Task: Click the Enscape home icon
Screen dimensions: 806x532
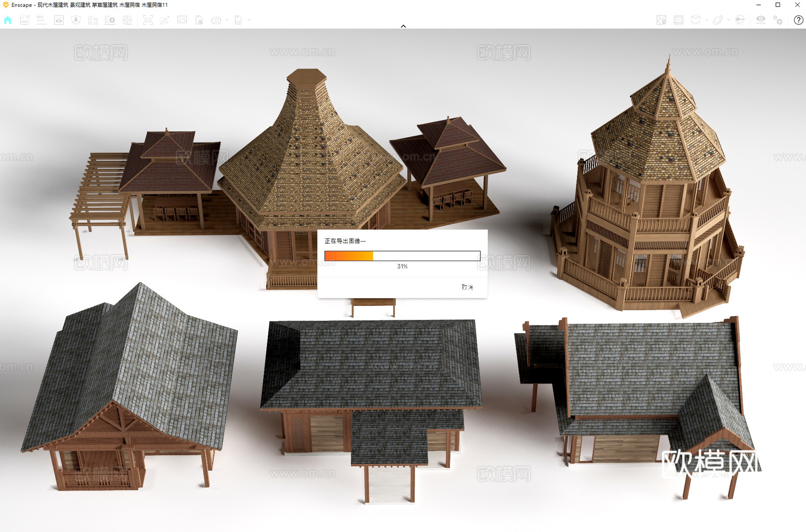Action: [8, 20]
